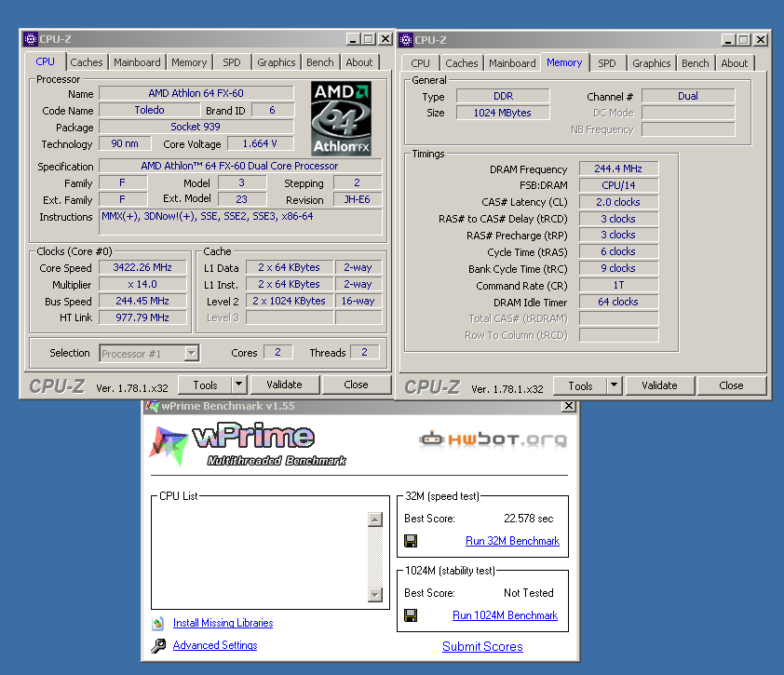784x675 pixels.
Task: Open Mainboard tab in left CPU-Z window
Action: 137,62
